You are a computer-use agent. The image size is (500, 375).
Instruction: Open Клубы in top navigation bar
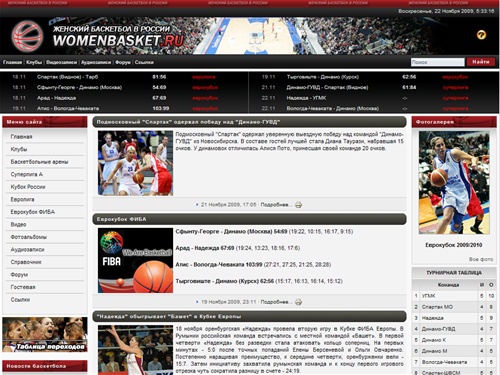point(34,62)
